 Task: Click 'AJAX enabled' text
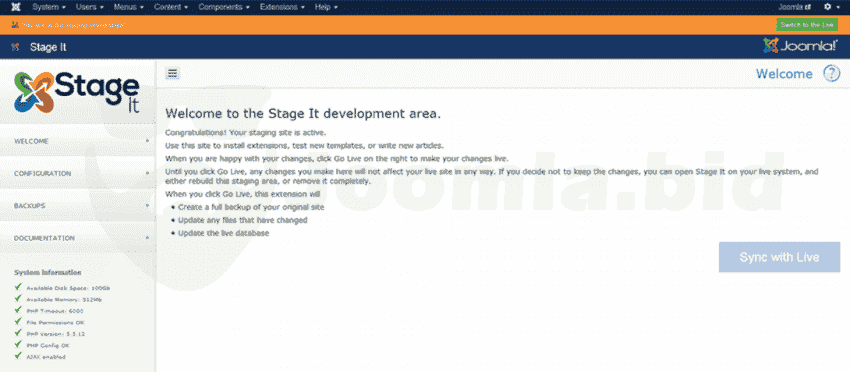coord(46,357)
